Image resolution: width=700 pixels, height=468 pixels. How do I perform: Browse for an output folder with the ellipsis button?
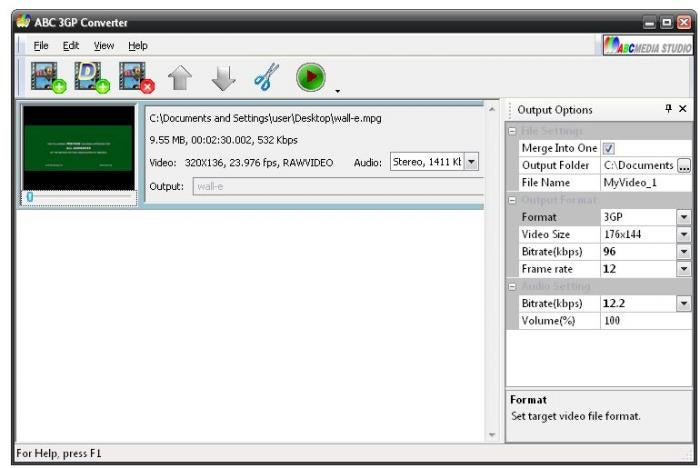684,166
